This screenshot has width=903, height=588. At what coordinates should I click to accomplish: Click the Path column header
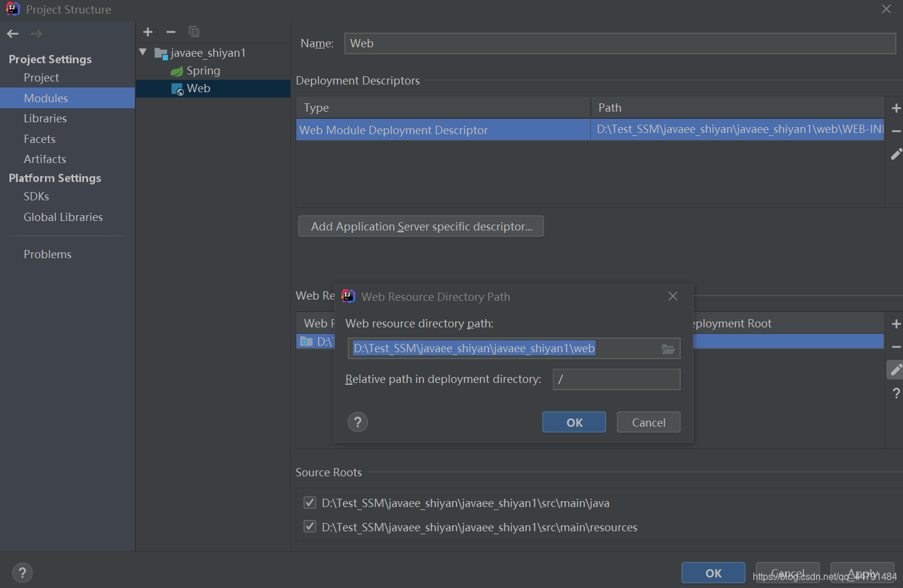tap(737, 108)
